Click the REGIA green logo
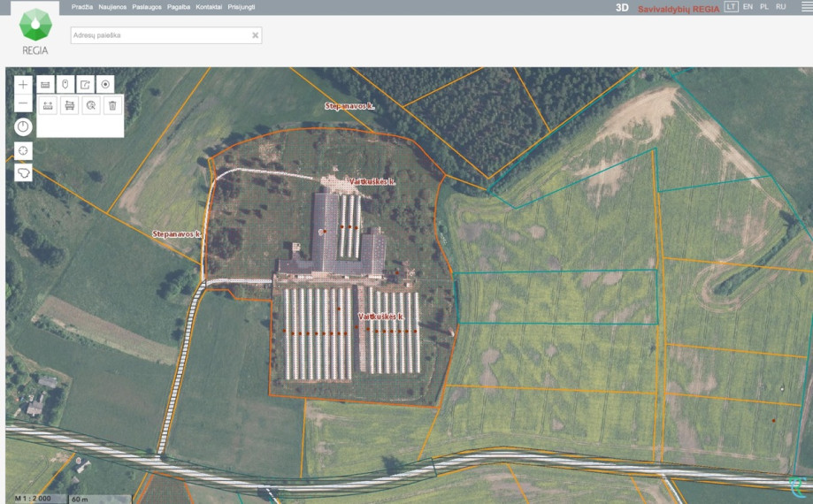 pos(35,25)
